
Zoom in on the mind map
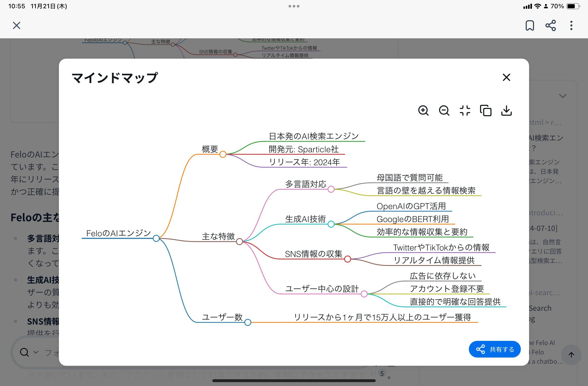(x=423, y=111)
